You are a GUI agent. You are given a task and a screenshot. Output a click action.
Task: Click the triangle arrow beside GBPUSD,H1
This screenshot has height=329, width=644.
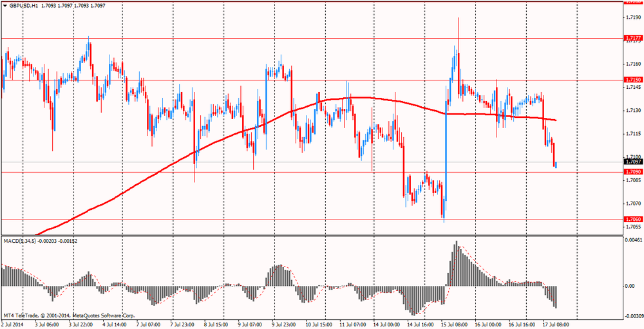tap(5, 5)
